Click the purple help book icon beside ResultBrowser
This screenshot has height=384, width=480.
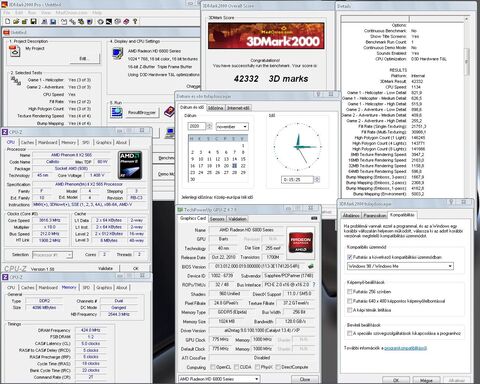(x=169, y=111)
